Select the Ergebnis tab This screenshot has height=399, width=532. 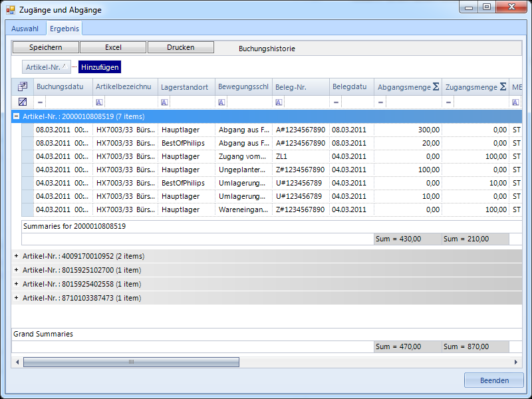click(64, 29)
